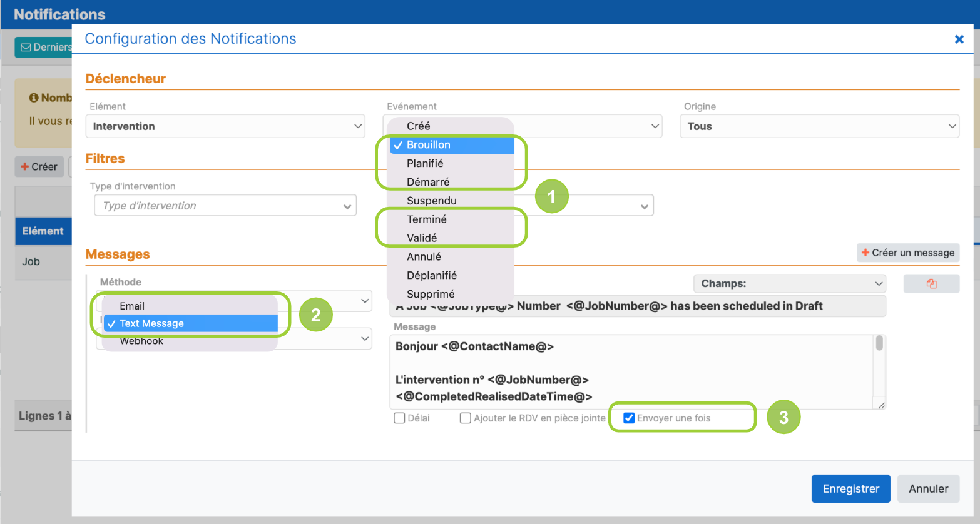Close the Configuration des Notifications dialog
980x524 pixels.
pyautogui.click(x=959, y=39)
